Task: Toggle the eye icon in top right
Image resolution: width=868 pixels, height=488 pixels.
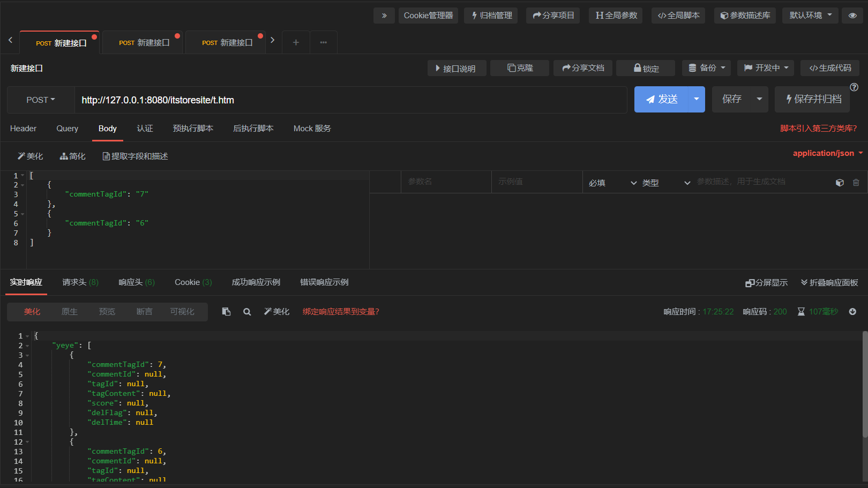Action: (x=852, y=16)
